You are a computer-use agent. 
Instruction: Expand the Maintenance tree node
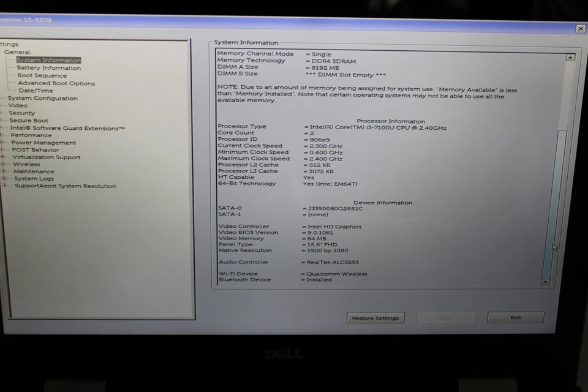point(4,171)
